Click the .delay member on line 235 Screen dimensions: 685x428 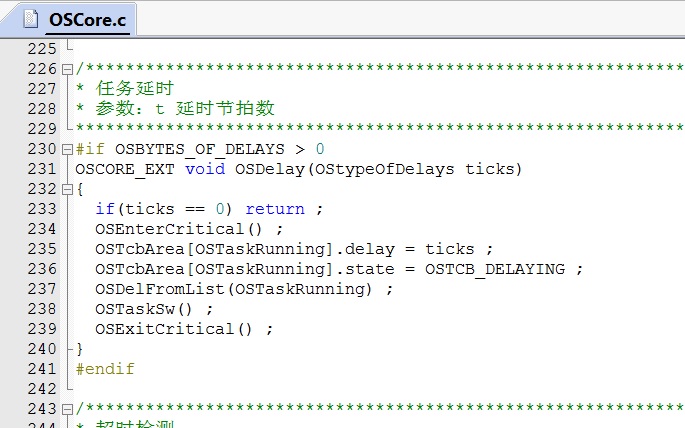coord(365,249)
